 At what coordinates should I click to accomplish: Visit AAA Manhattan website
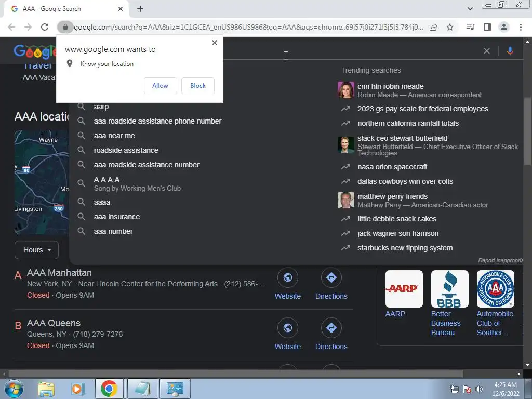(x=288, y=284)
